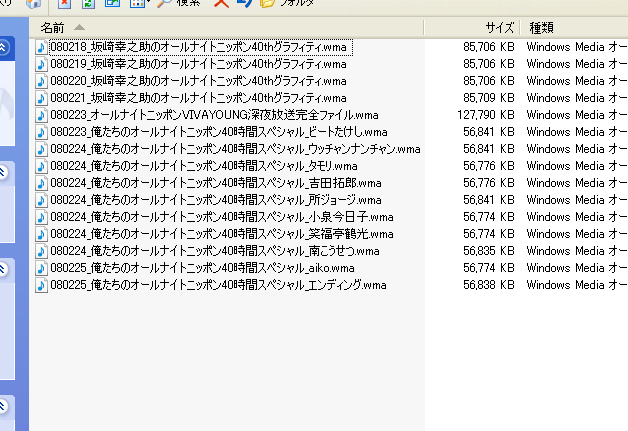The height and width of the screenshot is (431, 628).
Task: Click the icon of the VIVAYOUNG深夜放送完全ファイル file
Action: [x=41, y=115]
